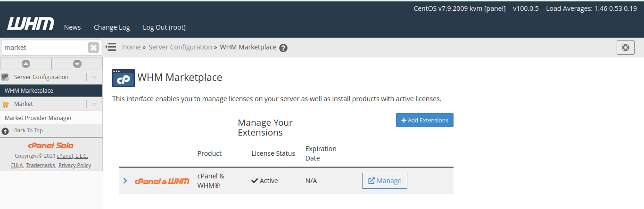This screenshot has height=209, width=644.
Task: Click the Server Configuration server icon
Action: tap(5, 77)
